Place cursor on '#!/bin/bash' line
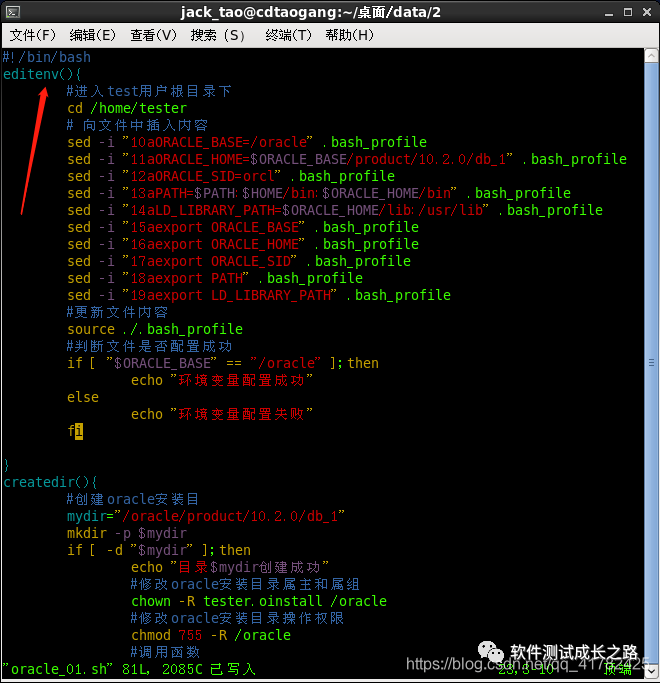 point(47,57)
